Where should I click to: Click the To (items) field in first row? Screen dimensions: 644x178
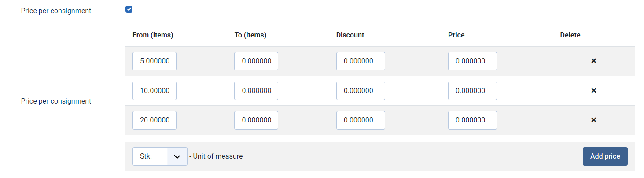[x=256, y=61]
